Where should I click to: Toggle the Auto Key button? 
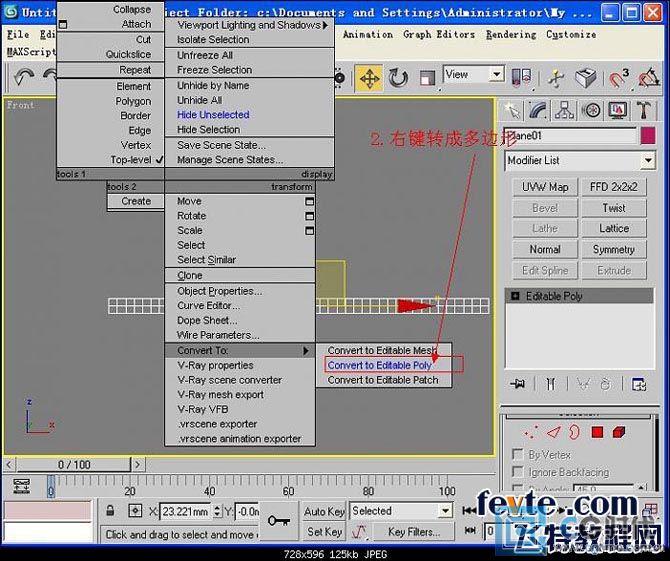click(x=324, y=511)
